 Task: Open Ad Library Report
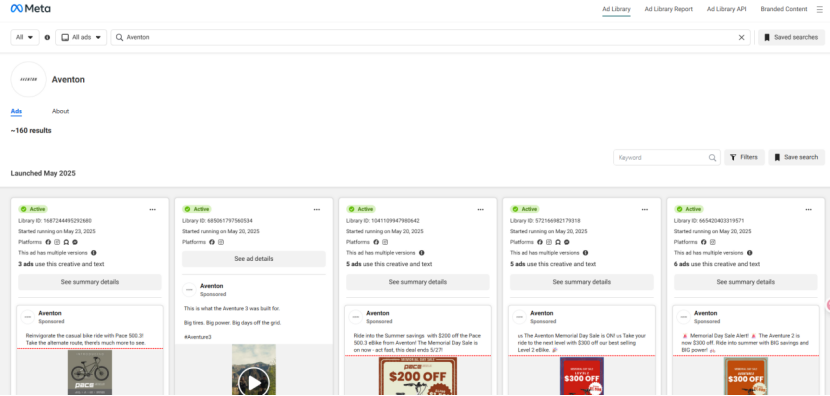point(669,9)
